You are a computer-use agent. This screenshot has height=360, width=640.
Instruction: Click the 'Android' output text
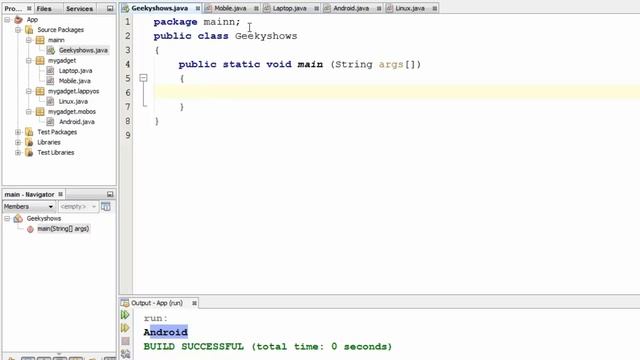click(166, 332)
